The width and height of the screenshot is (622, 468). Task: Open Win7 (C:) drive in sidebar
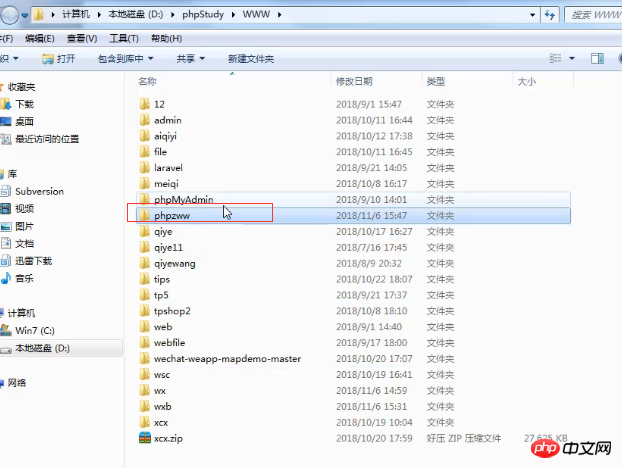[x=35, y=330]
